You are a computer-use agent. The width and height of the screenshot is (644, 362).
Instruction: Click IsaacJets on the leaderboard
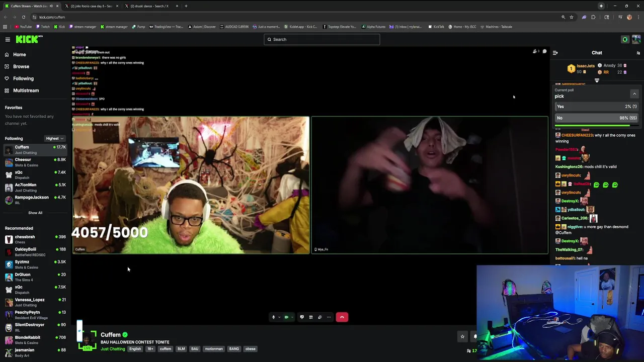click(586, 66)
